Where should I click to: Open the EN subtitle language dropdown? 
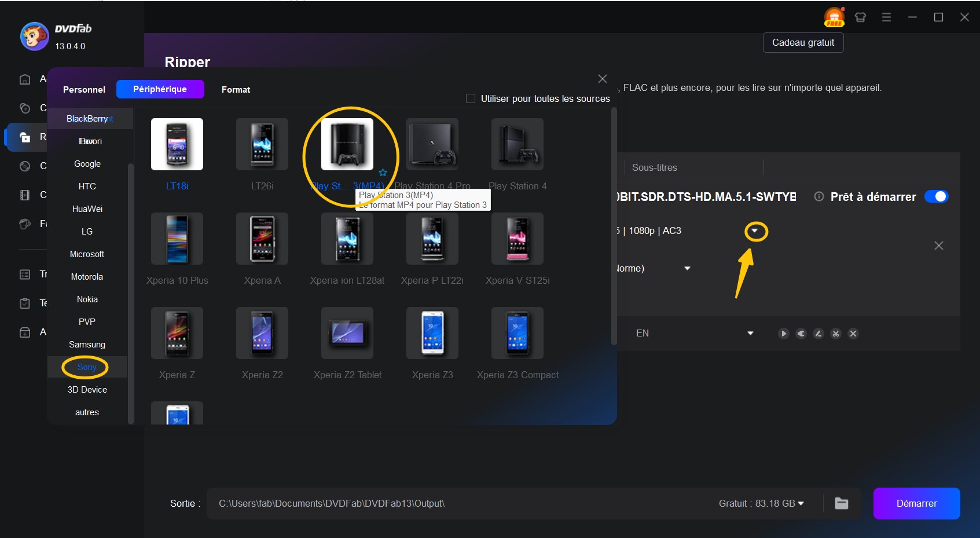coord(750,334)
